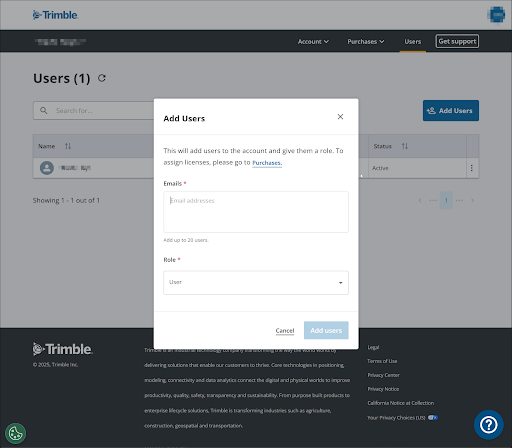Viewport: 512px width, 448px height.
Task: Click the Get support button
Action: pos(457,41)
